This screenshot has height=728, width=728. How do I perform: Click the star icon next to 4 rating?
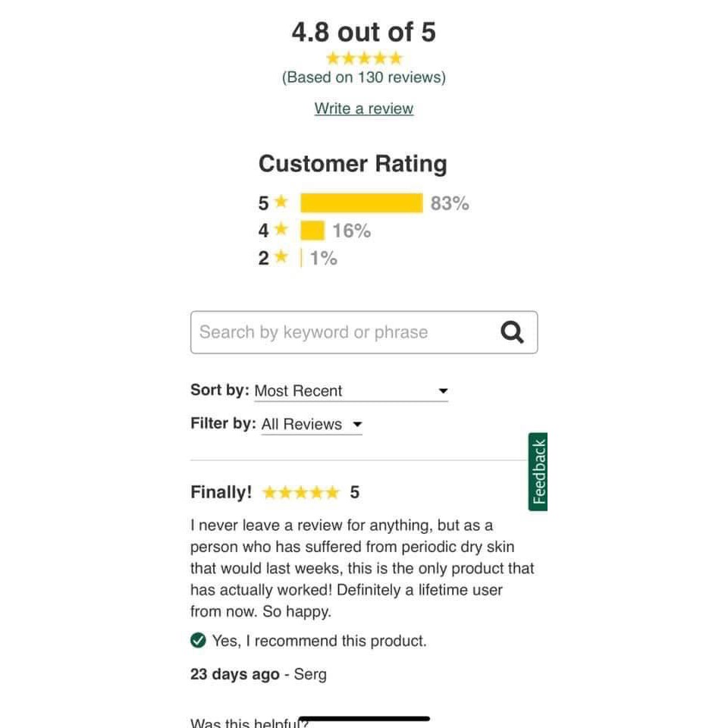tap(281, 230)
